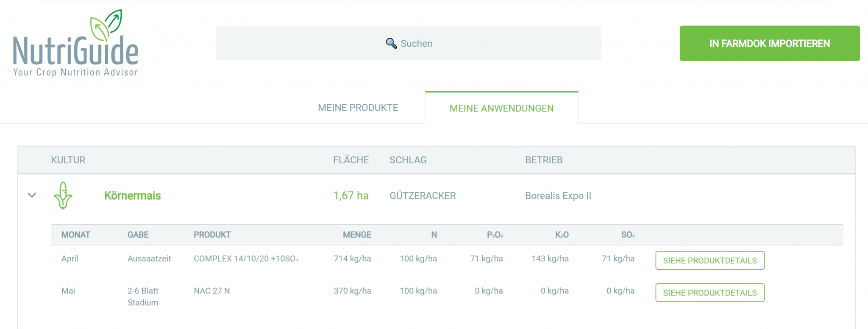Open the MEINE ANWENDUNGEN tab
The image size is (868, 329).
501,108
